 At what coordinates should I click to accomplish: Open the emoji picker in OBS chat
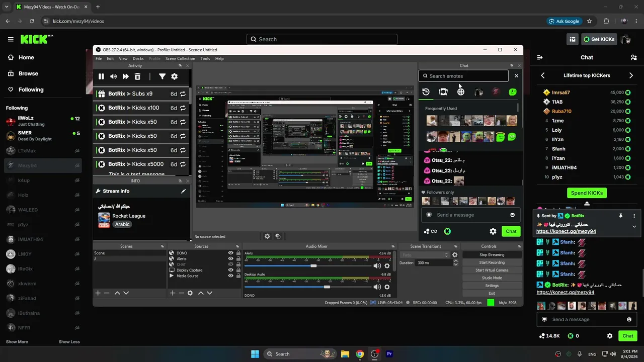[512, 215]
